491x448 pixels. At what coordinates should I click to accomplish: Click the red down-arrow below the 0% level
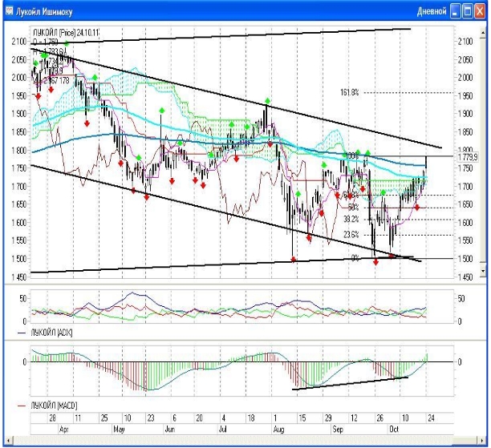[375, 262]
